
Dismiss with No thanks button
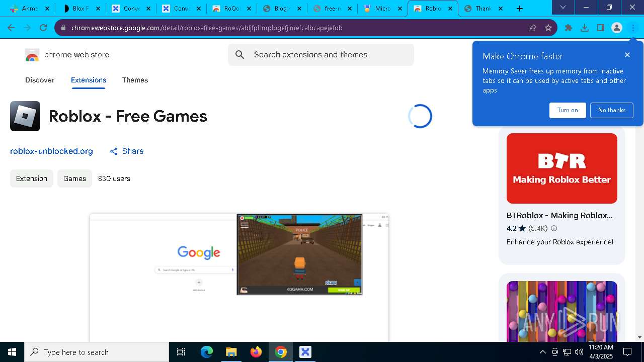coord(612,110)
